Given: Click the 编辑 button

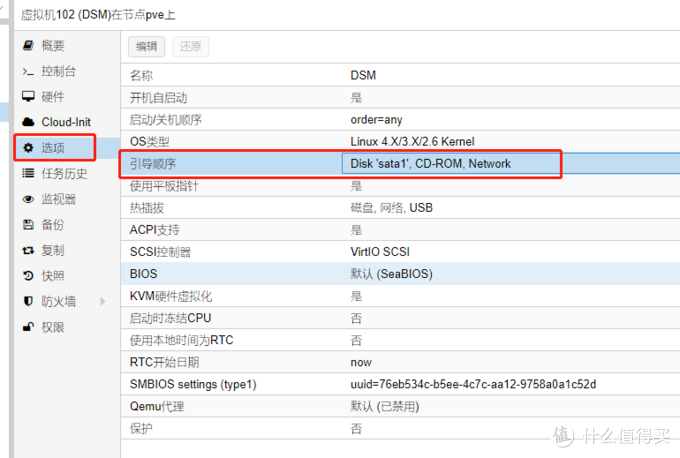Looking at the screenshot, I should coord(147,46).
